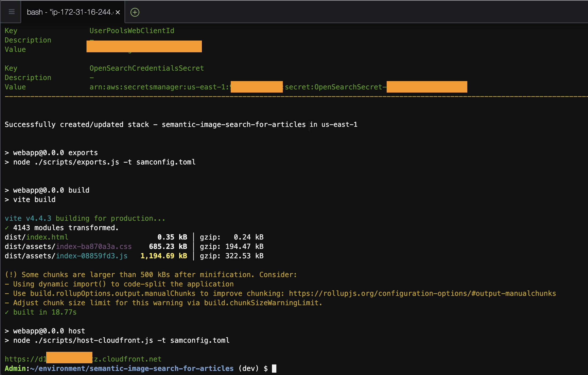This screenshot has height=375, width=588.
Task: Click the arn:aws:secretsmanager value text
Action: click(159, 87)
